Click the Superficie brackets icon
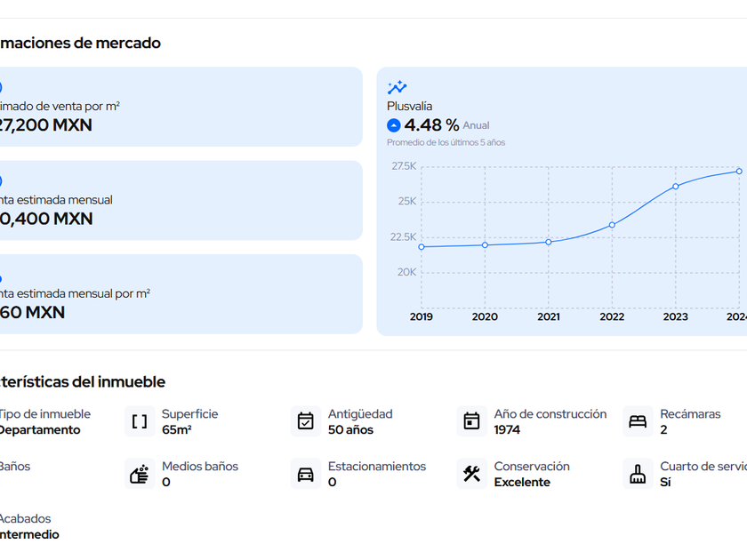Viewport: 747px width, 560px height. click(x=140, y=421)
